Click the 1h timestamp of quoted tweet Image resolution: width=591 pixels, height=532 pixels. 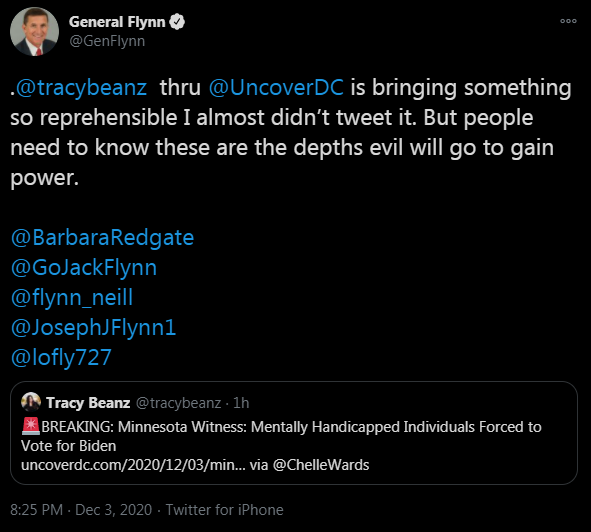[x=241, y=403]
